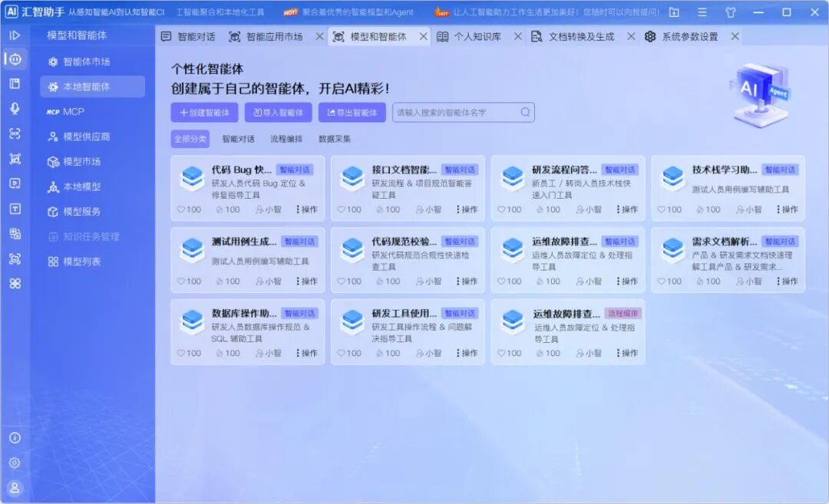This screenshot has width=829, height=504.
Task: Open the 研发流程问答 agent card icon
Action: [512, 178]
